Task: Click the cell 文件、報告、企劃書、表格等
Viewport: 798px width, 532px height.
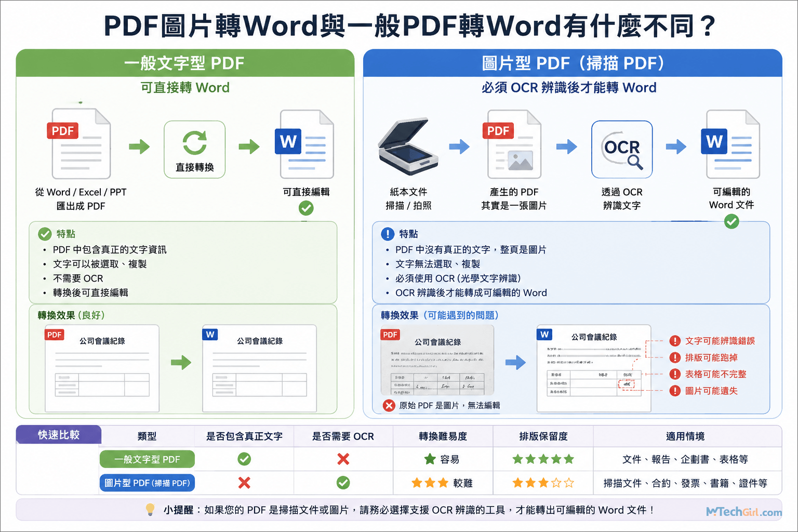Action: 685,459
